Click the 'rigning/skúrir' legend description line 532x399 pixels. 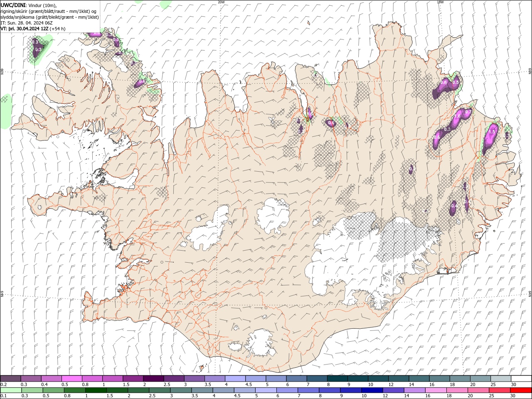pos(49,11)
